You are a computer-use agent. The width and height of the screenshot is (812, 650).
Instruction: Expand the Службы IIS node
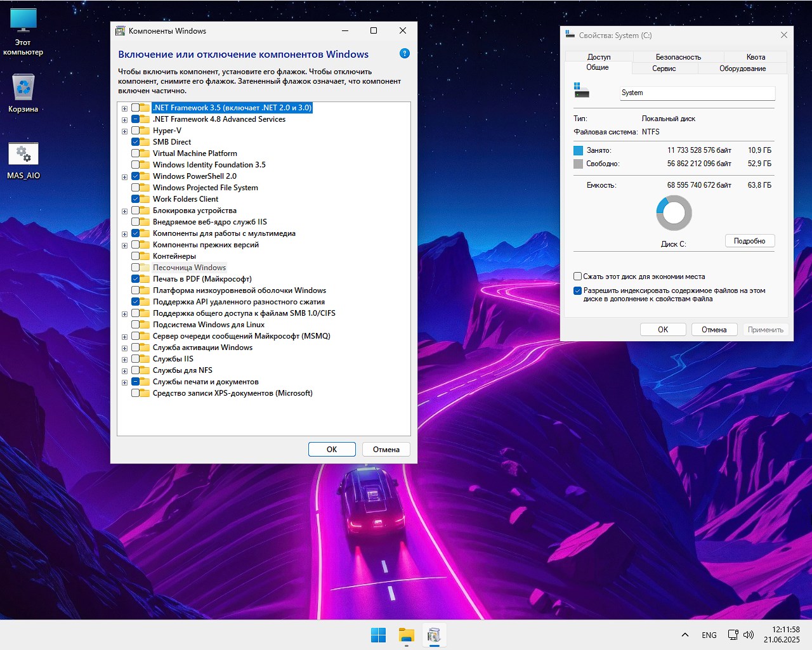[x=124, y=358]
